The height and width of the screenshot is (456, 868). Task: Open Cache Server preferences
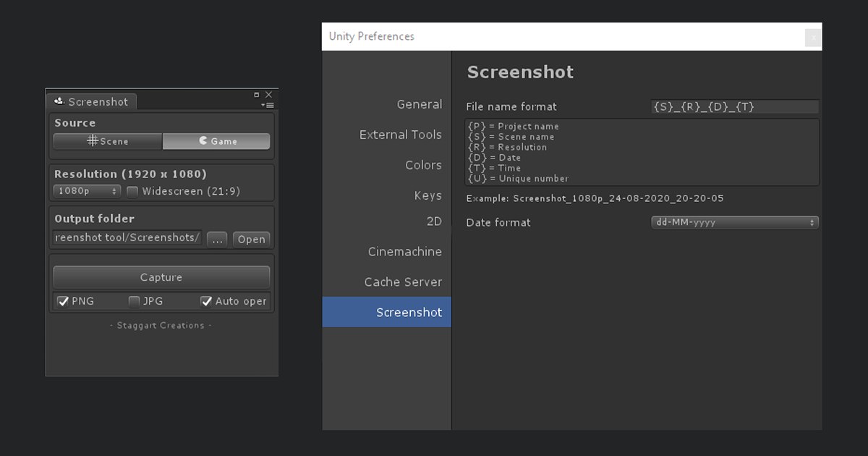click(403, 282)
